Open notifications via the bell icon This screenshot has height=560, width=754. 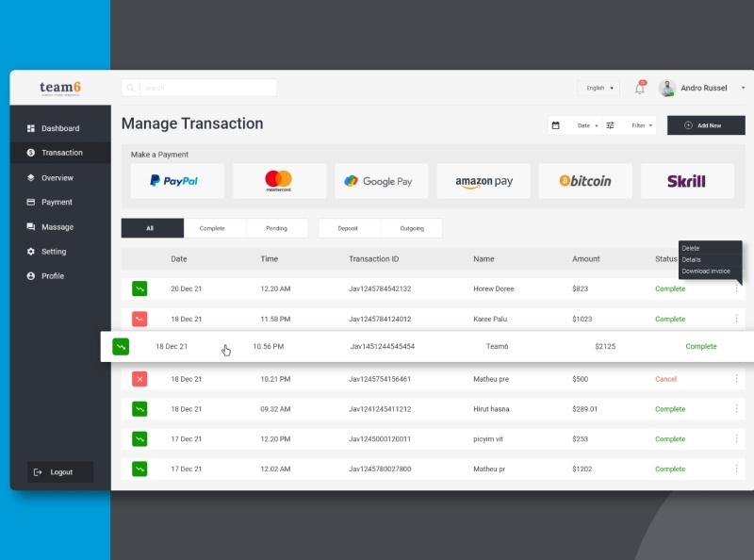pyautogui.click(x=639, y=87)
